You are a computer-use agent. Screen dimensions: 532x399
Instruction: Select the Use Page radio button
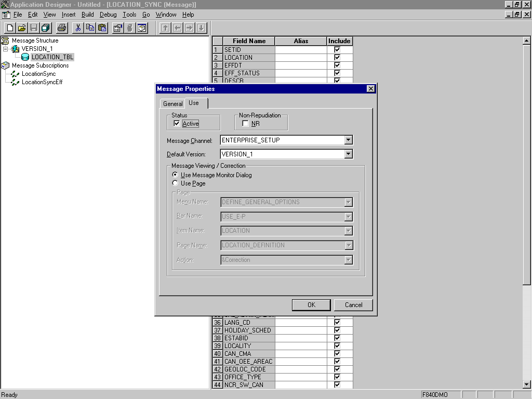(x=175, y=183)
